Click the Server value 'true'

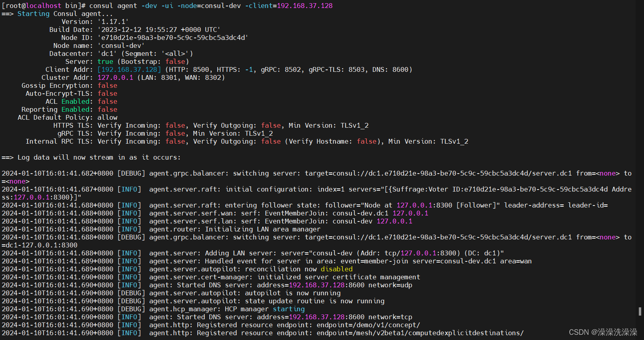[x=105, y=61]
